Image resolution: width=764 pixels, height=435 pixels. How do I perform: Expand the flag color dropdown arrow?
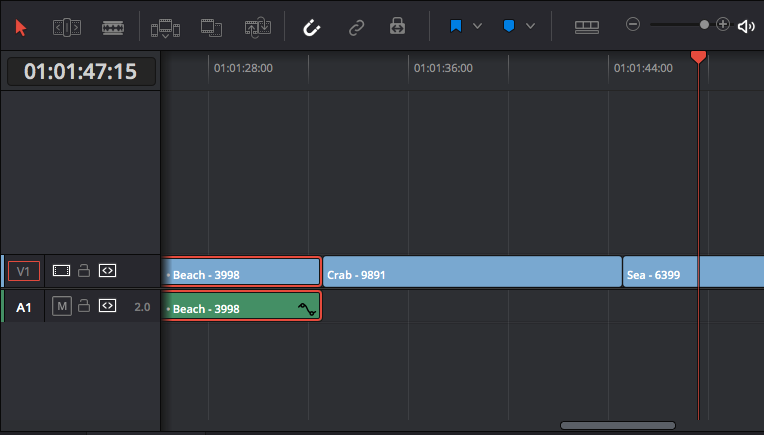click(x=478, y=26)
